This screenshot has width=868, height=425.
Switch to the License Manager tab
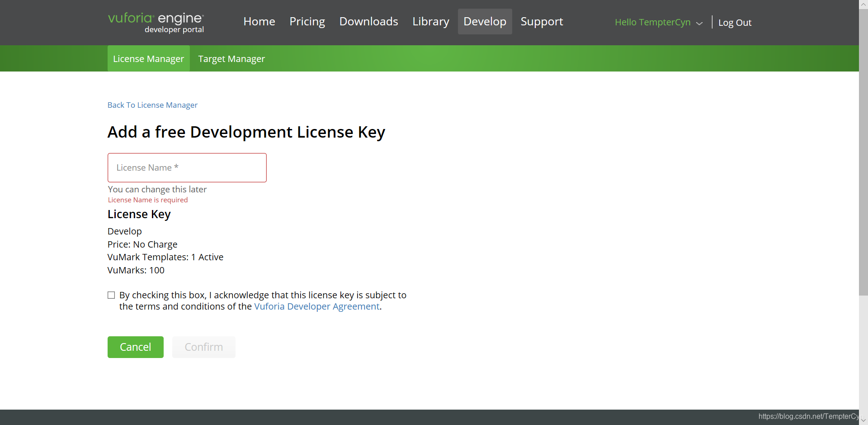click(x=148, y=58)
